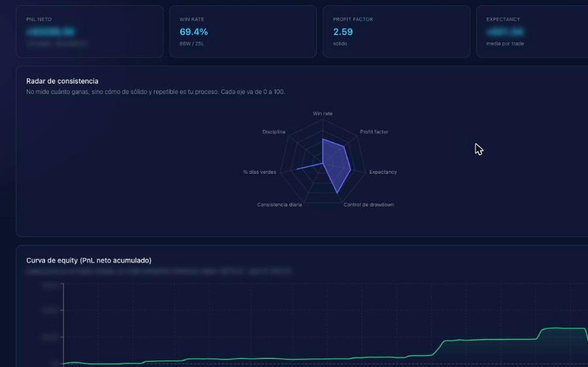Click the PROFIT FACTOR card label
588x367 pixels.
tap(353, 19)
